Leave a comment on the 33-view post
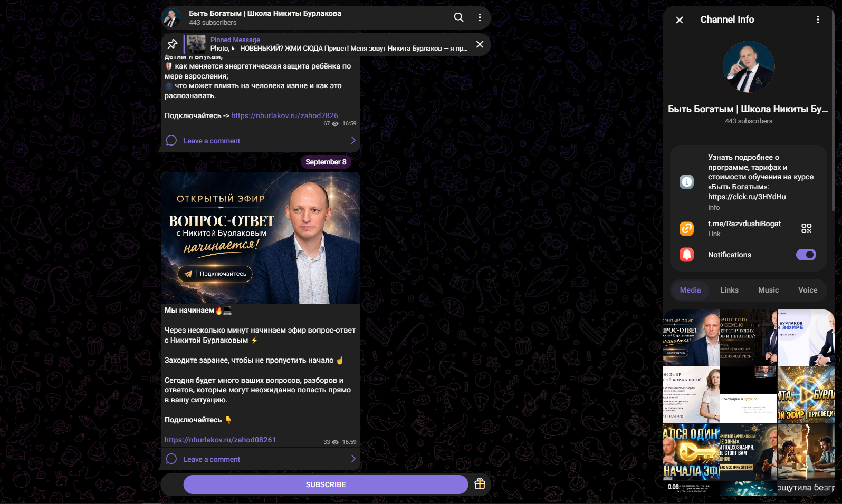Image resolution: width=842 pixels, height=504 pixels. tap(261, 459)
